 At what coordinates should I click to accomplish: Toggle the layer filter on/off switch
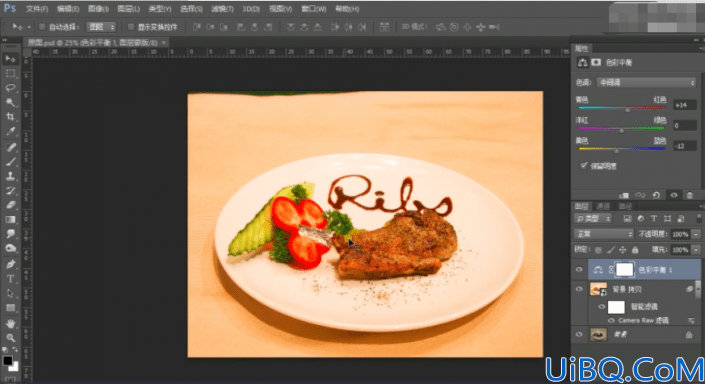(x=699, y=219)
